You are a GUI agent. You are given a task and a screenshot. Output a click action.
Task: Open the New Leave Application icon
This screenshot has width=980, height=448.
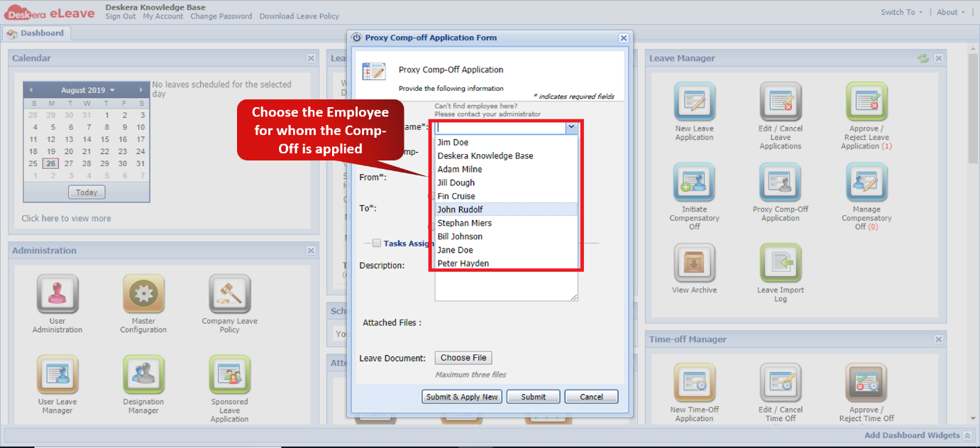[694, 102]
